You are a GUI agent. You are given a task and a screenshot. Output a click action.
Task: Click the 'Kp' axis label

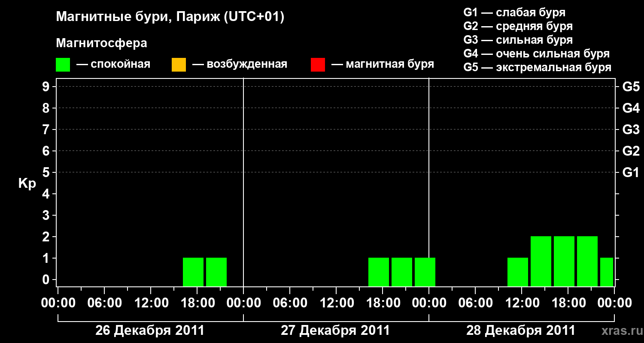tap(27, 184)
